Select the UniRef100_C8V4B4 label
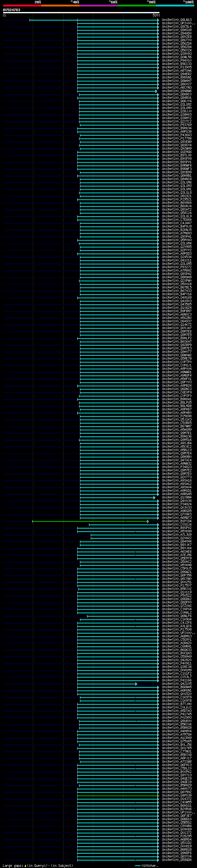 click(x=177, y=826)
